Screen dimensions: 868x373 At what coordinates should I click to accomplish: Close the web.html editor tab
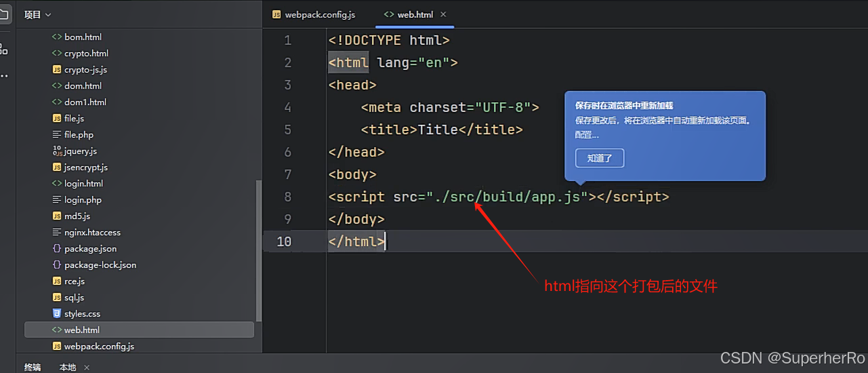443,14
